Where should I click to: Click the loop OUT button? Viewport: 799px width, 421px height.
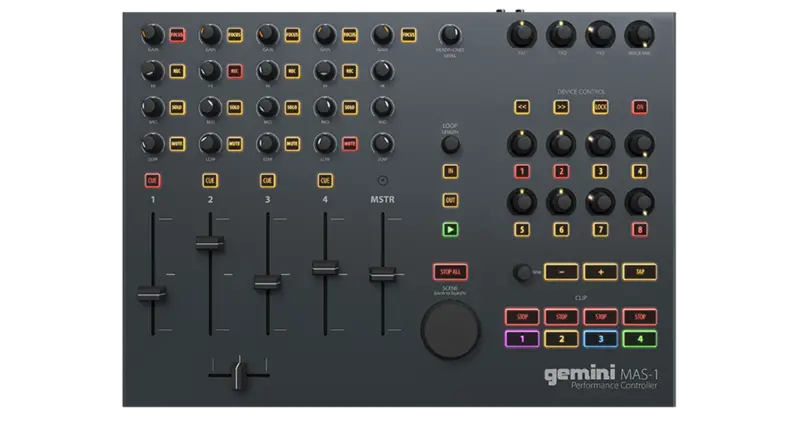(451, 201)
